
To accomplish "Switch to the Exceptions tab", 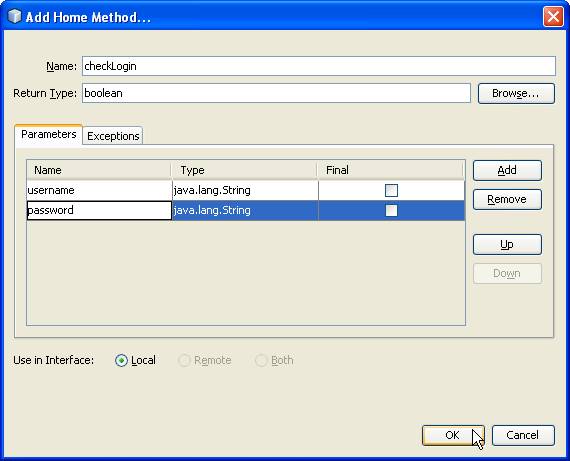I will tap(113, 136).
